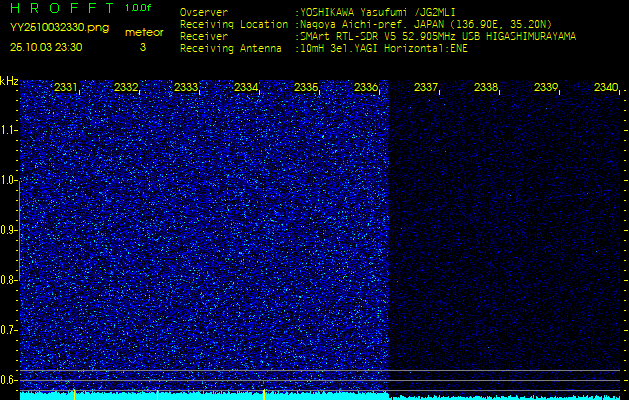Click the kHz axis unit label
This screenshot has width=629, height=400.
(x=9, y=81)
